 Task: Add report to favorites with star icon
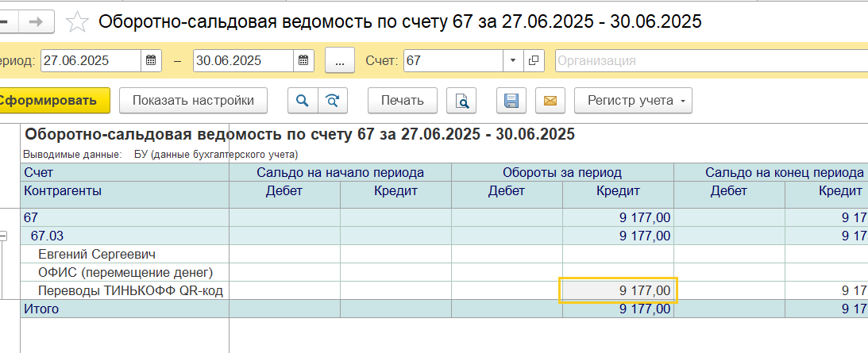click(x=78, y=22)
